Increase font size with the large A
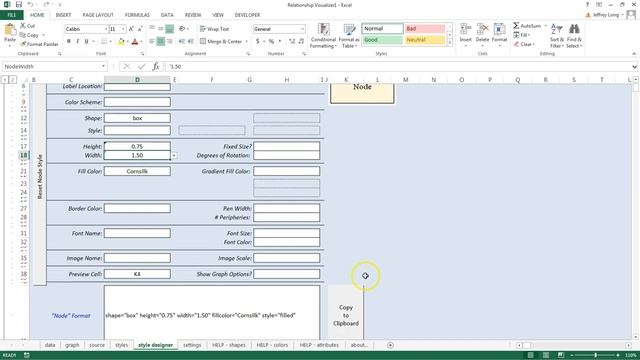Screen dimensions: 640x360 point(131,29)
